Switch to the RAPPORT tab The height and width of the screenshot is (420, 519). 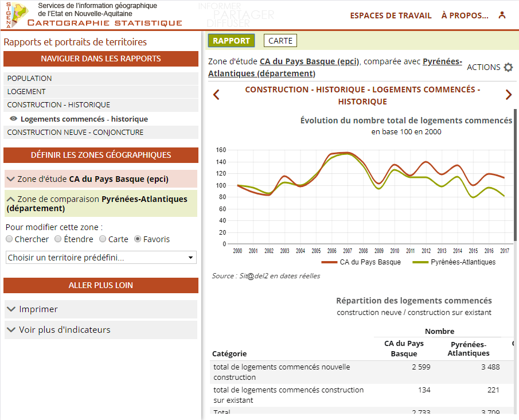231,41
